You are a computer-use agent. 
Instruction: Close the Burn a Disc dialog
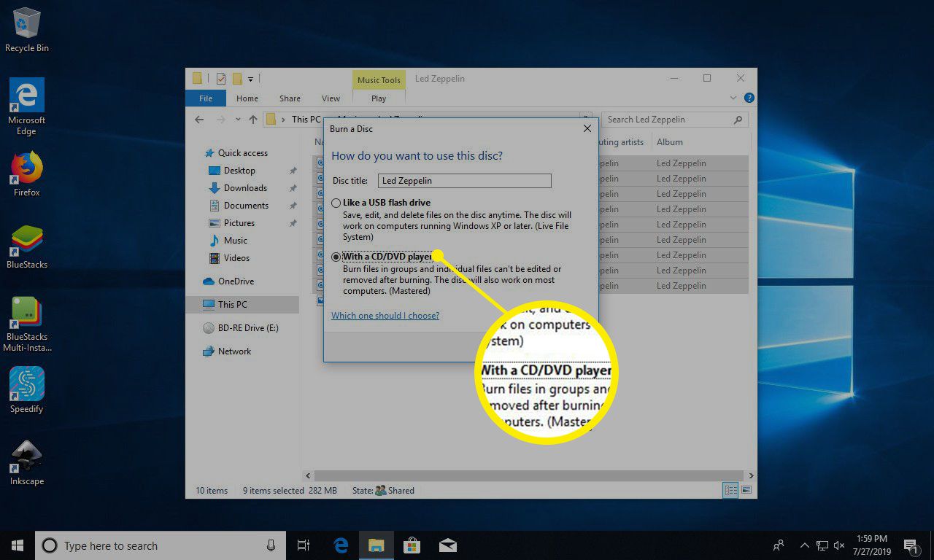click(587, 129)
